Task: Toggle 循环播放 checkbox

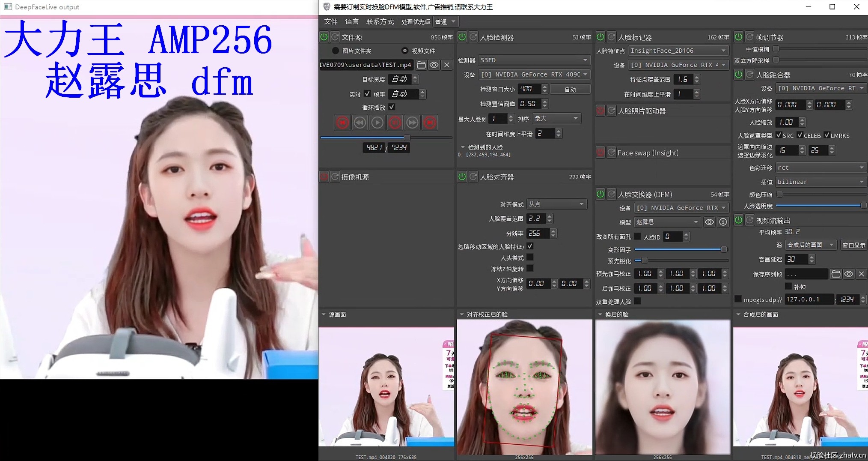Action: click(392, 107)
